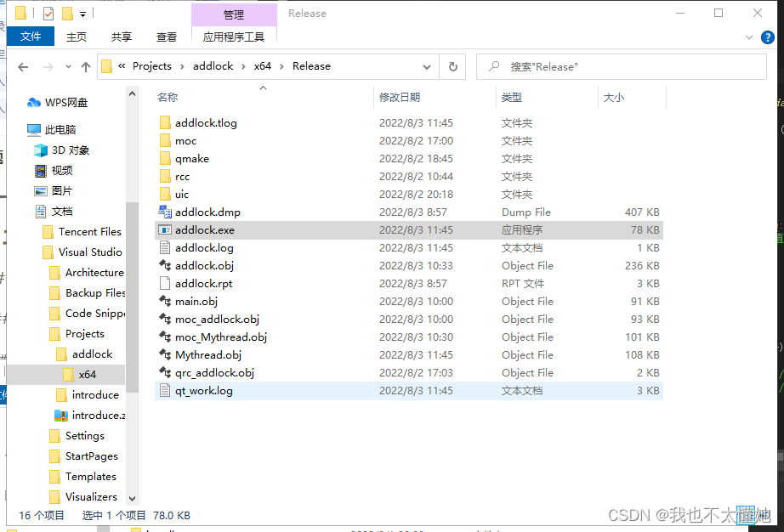Select the uic folder icon

165,195
